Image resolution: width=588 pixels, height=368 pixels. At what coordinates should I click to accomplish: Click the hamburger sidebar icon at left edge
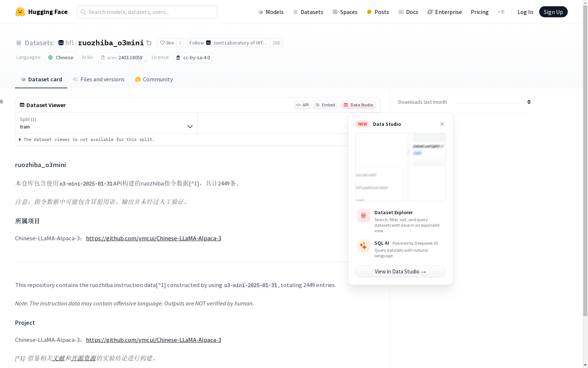click(1, 102)
